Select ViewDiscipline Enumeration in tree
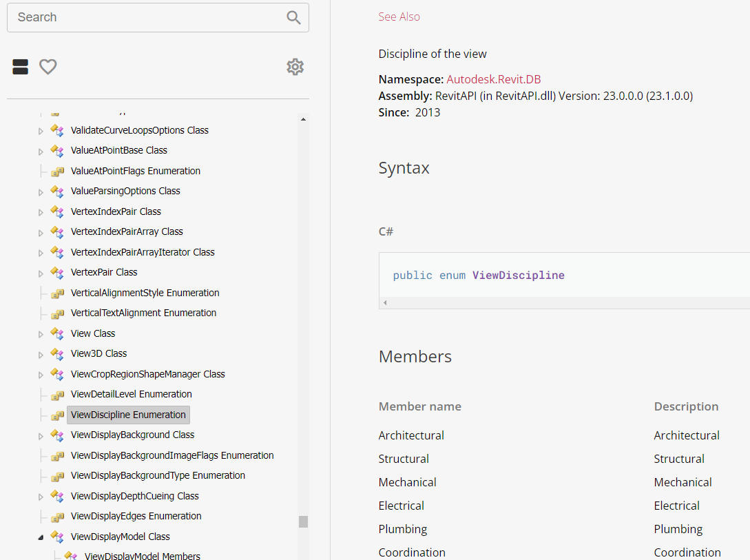The width and height of the screenshot is (750, 560). click(x=128, y=415)
